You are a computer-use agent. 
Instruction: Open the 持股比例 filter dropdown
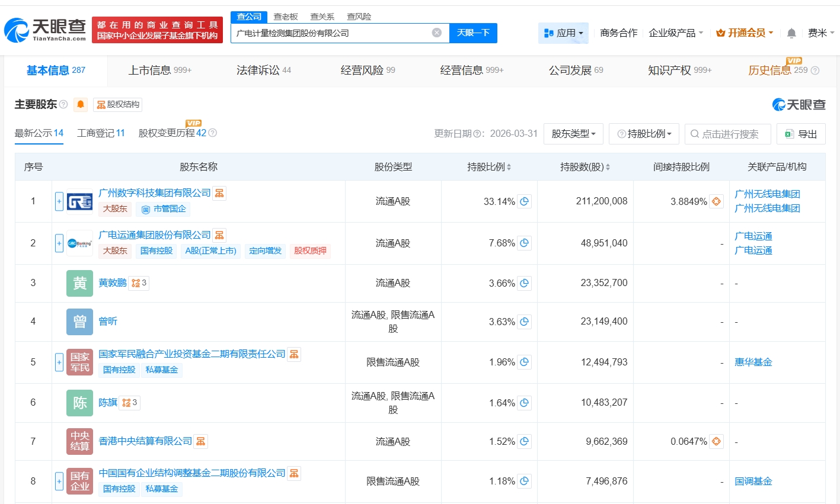click(x=644, y=134)
